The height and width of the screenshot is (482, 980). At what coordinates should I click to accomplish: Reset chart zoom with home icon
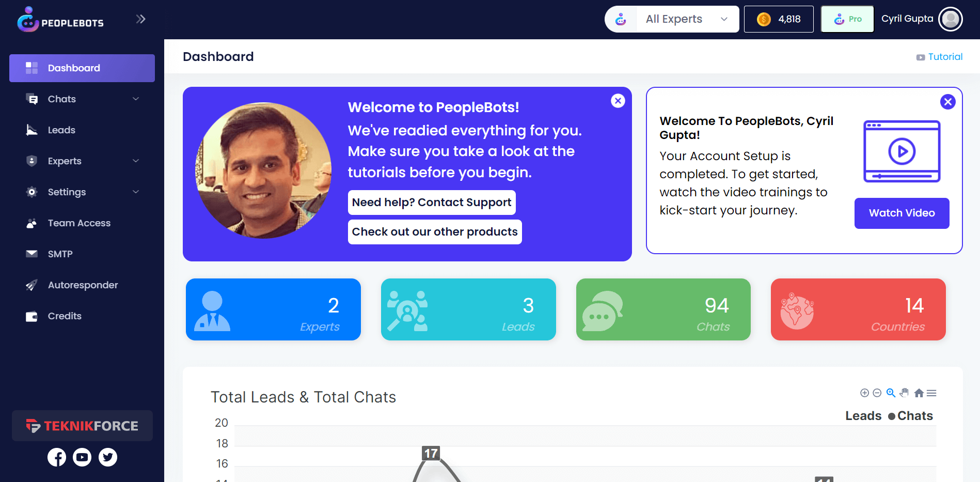(919, 393)
